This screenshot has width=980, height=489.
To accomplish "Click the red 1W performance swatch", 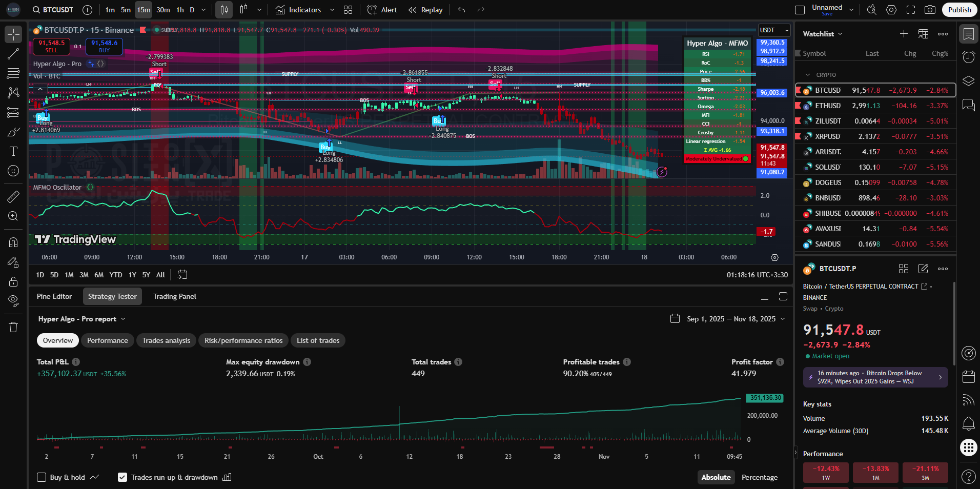I will pyautogui.click(x=825, y=472).
